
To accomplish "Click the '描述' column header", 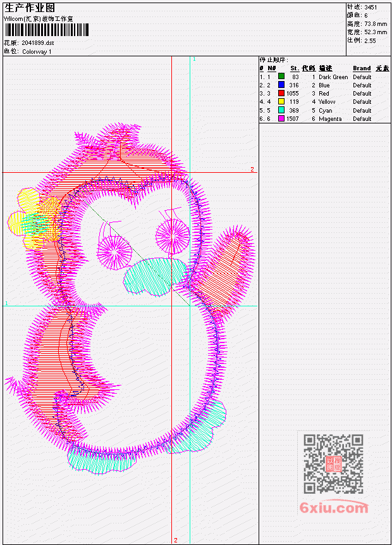I will (326, 68).
